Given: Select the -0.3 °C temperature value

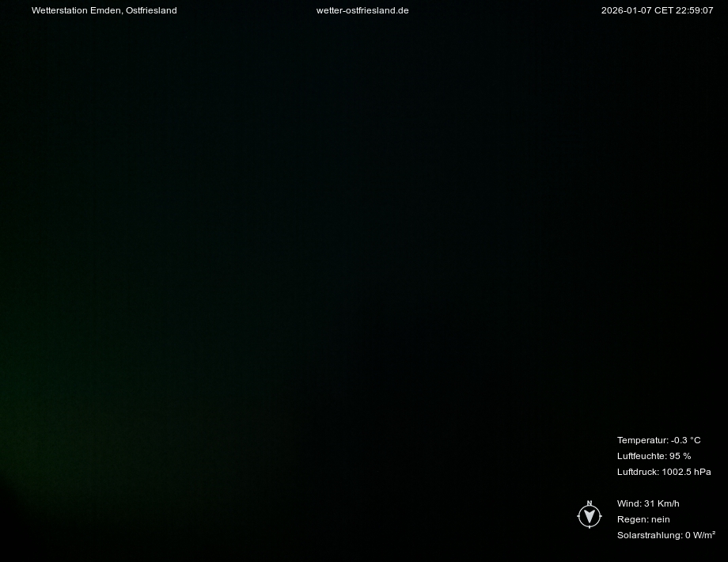Looking at the screenshot, I should click(x=686, y=440).
